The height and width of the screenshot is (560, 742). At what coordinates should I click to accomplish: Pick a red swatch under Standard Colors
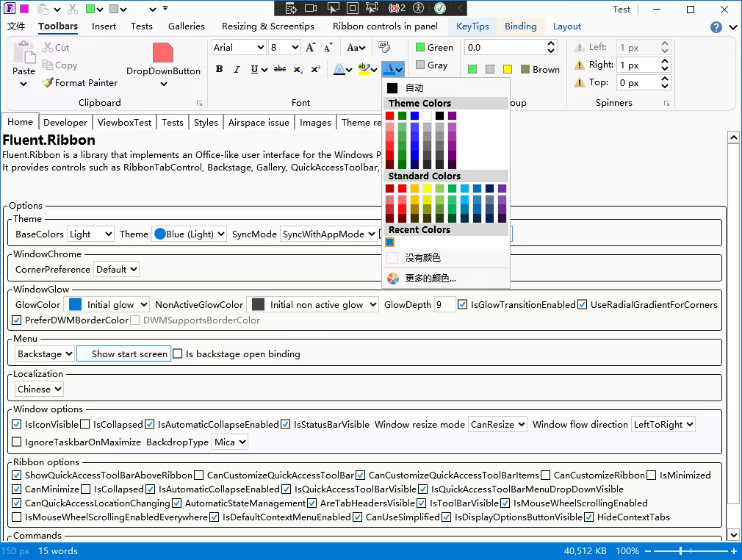click(x=389, y=188)
